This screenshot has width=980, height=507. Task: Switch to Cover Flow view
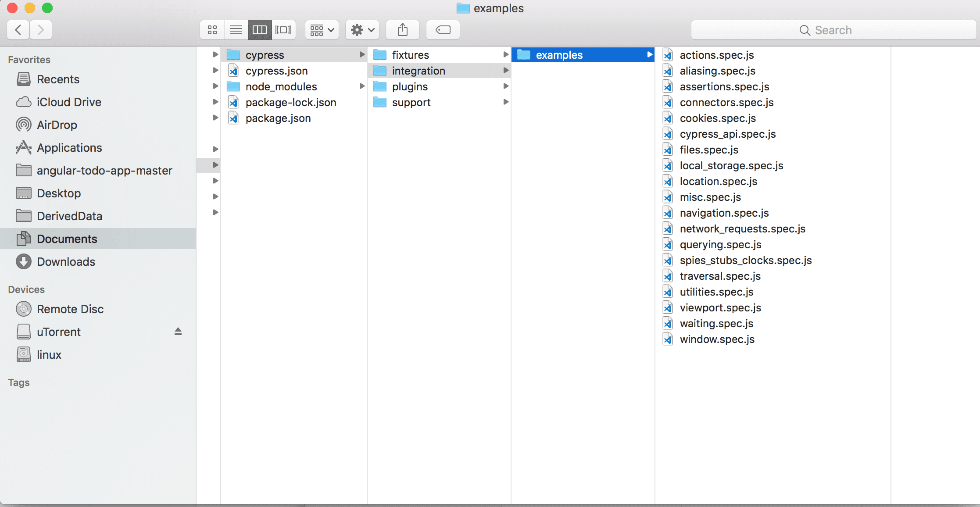283,30
